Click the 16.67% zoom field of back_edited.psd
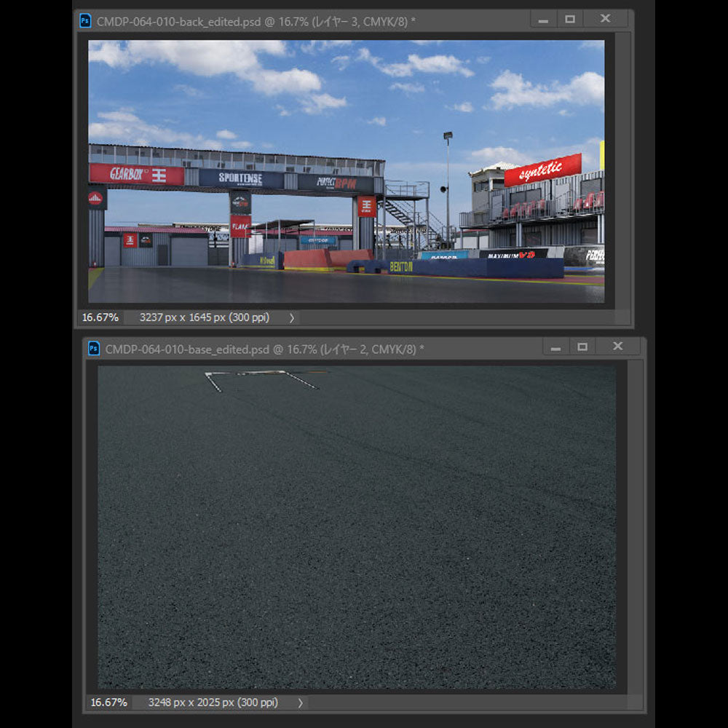The width and height of the screenshot is (728, 728). pos(100,317)
